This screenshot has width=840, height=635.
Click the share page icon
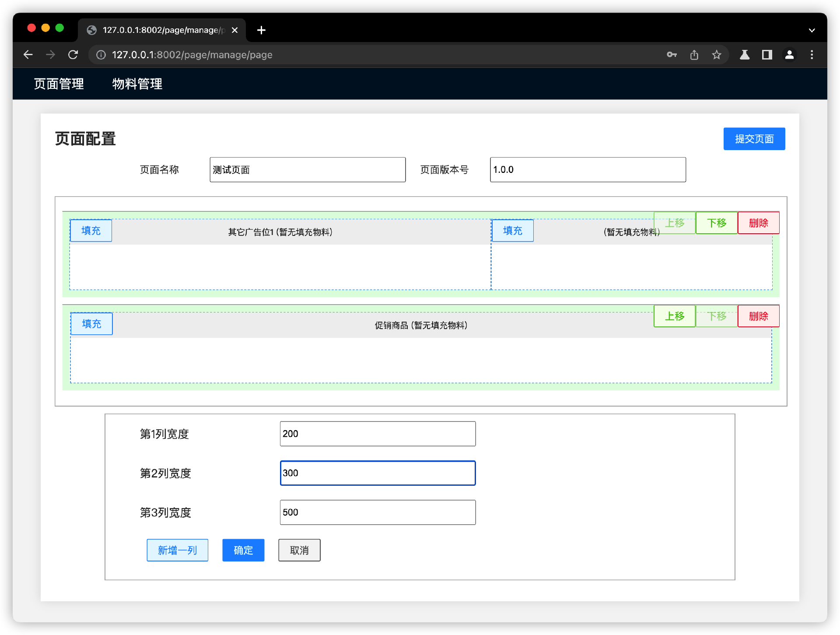point(694,55)
